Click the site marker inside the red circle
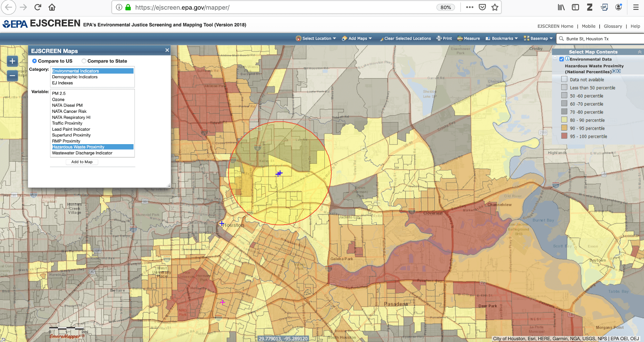Screen dimensions: 644x342 (279, 173)
